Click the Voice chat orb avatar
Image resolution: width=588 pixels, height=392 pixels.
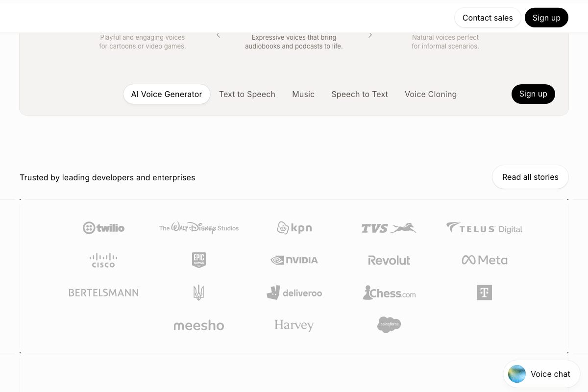click(517, 374)
